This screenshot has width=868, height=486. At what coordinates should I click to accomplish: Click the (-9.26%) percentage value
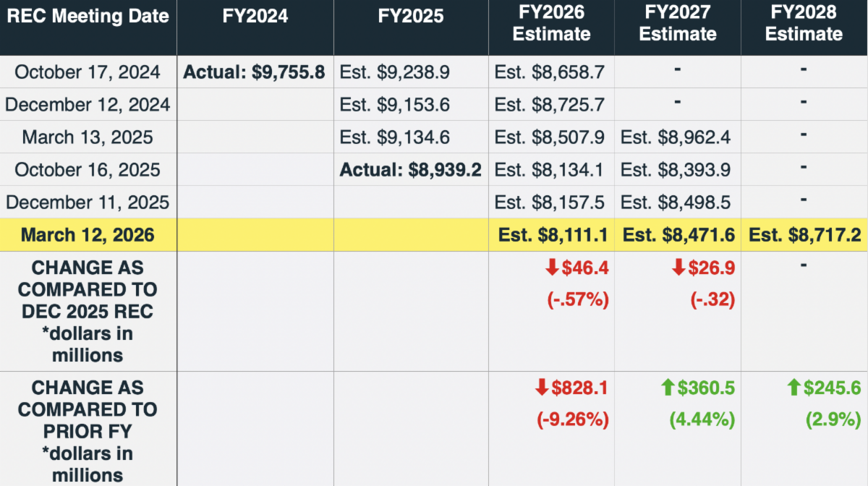pyautogui.click(x=572, y=419)
